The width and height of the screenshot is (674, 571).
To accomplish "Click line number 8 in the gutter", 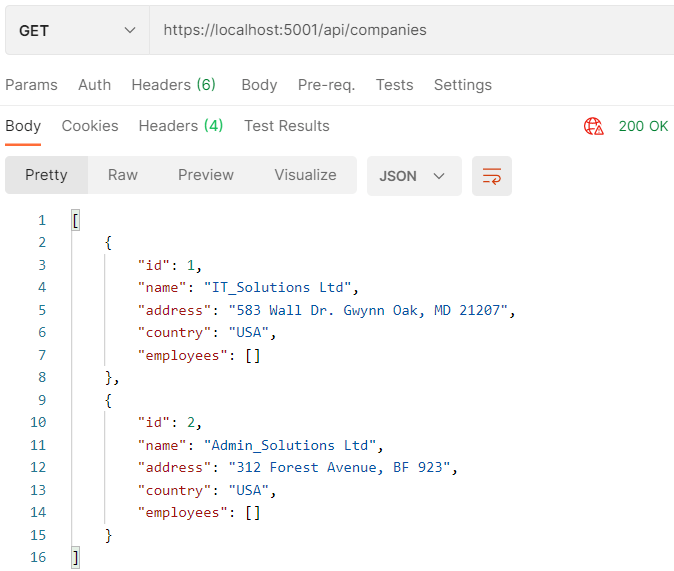I will (42, 378).
